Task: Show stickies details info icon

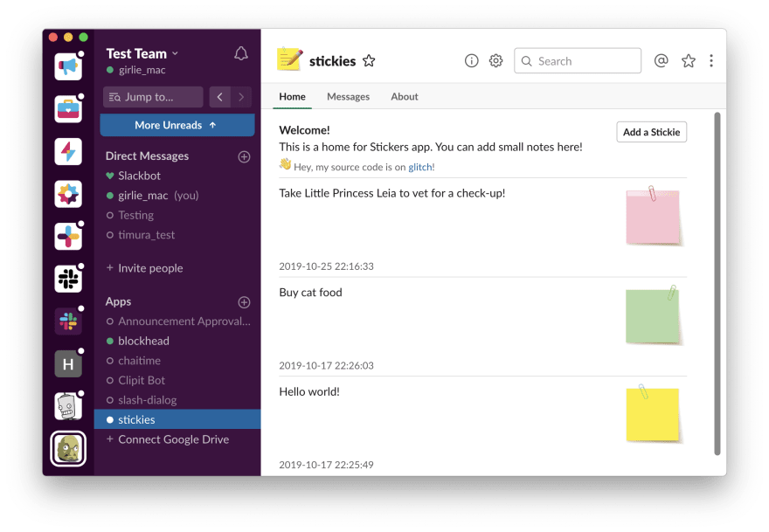Action: [x=471, y=61]
